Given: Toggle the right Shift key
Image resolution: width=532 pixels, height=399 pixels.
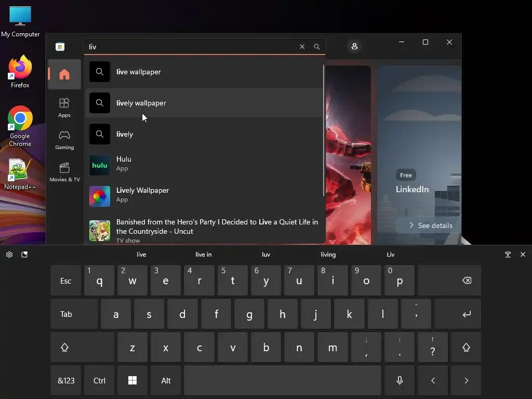Looking at the screenshot, I should (x=466, y=347).
